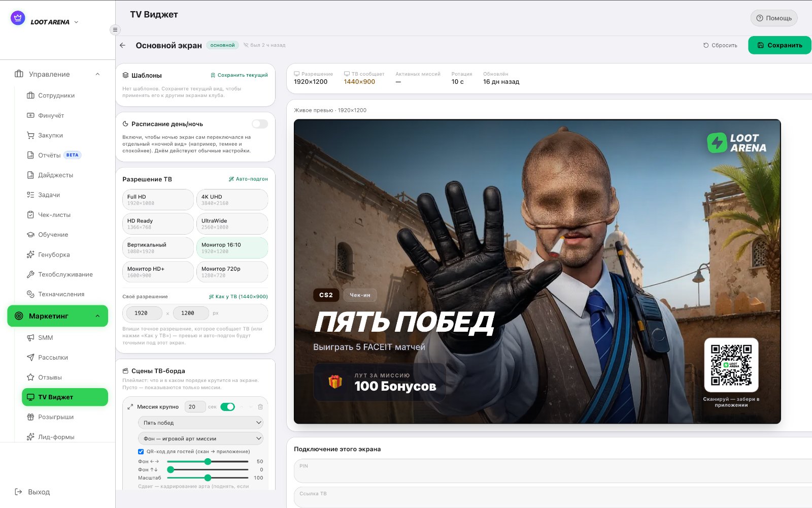Click the Фон ↑↓ vertical slider
Screen dimensions: 812x508
point(208,470)
